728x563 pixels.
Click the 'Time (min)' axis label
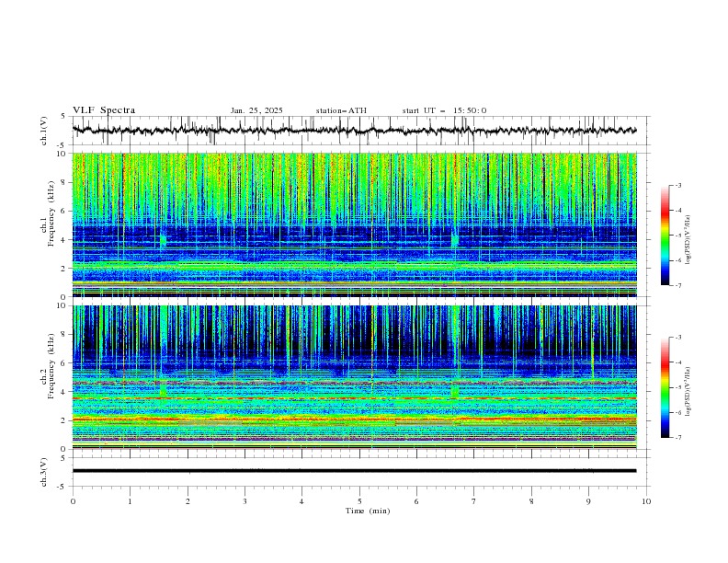coord(368,511)
